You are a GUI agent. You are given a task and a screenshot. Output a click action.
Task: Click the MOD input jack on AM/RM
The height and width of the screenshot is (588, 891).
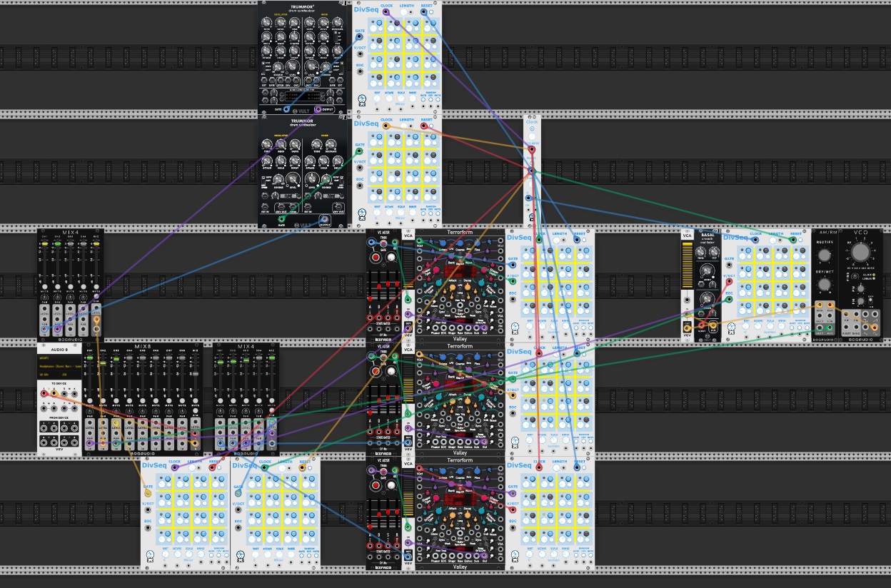click(x=820, y=305)
